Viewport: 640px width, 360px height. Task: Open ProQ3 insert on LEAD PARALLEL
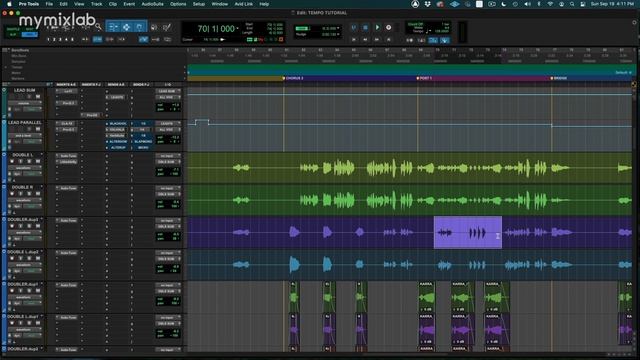click(x=68, y=130)
